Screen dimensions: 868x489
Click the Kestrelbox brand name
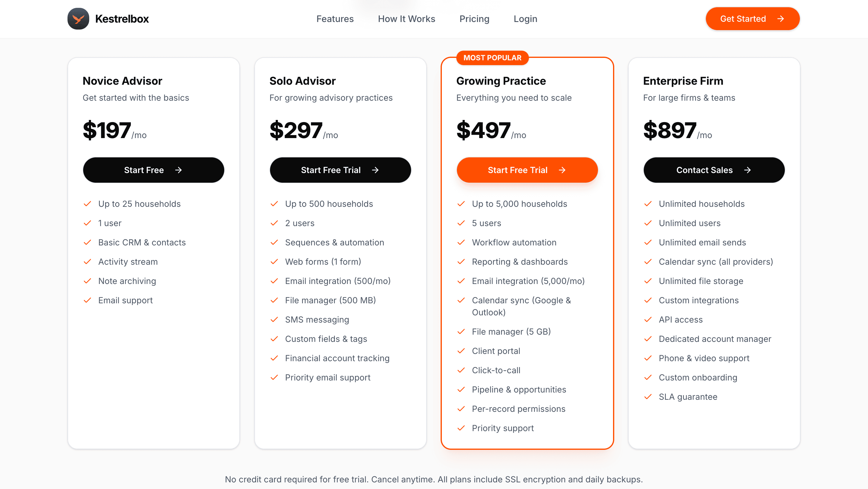coord(122,19)
